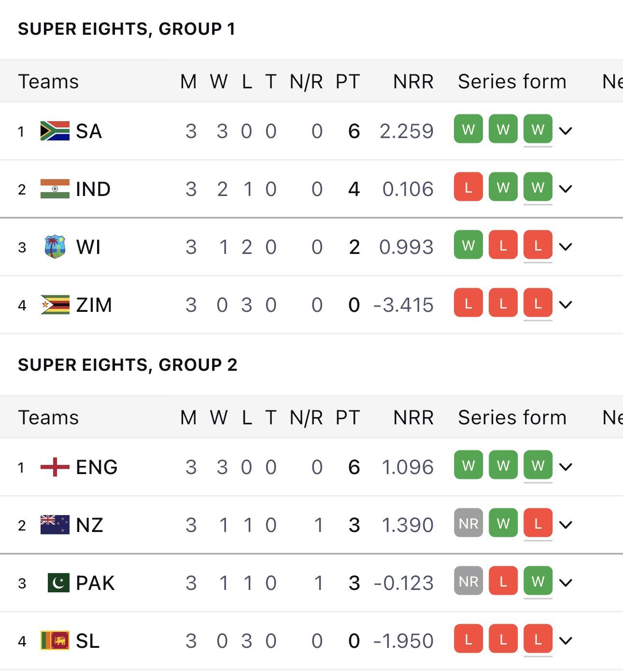This screenshot has width=623, height=672.
Task: Expand the SL series form chevron
Action: click(566, 641)
